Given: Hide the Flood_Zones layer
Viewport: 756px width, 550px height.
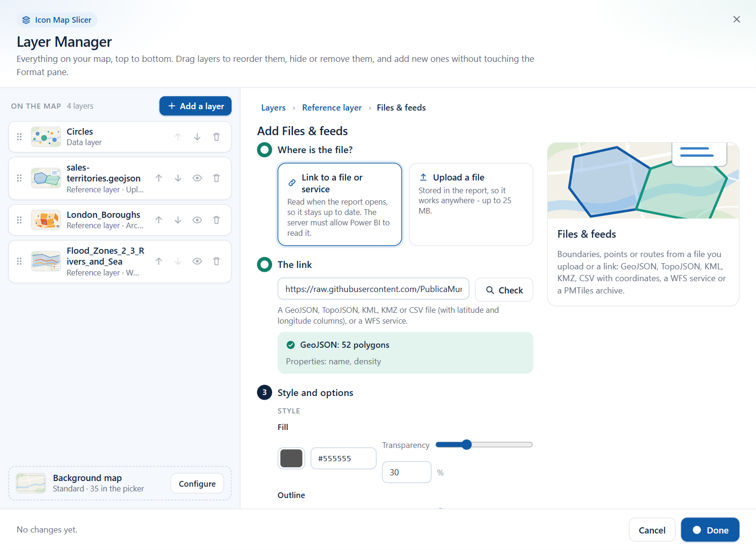Looking at the screenshot, I should point(197,261).
